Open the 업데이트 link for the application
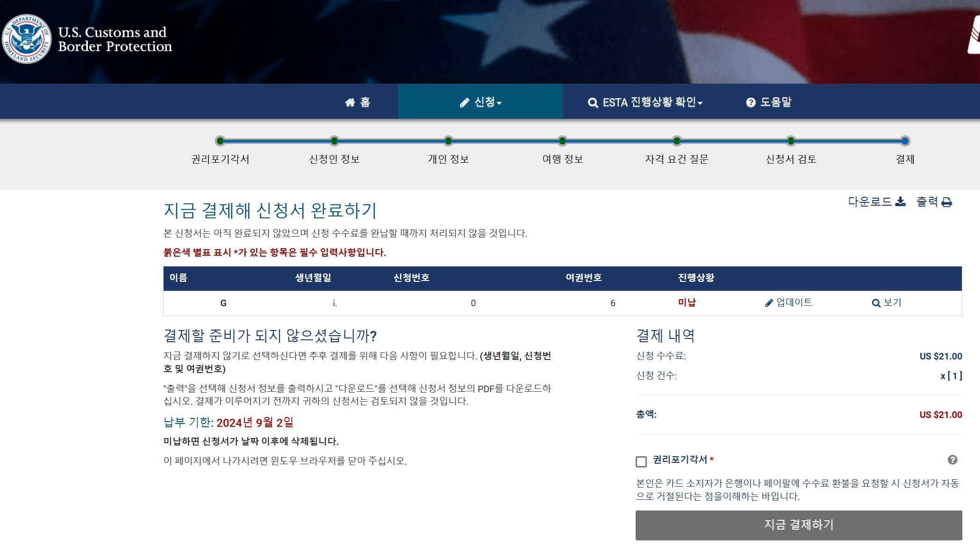This screenshot has height=546, width=980. click(794, 302)
